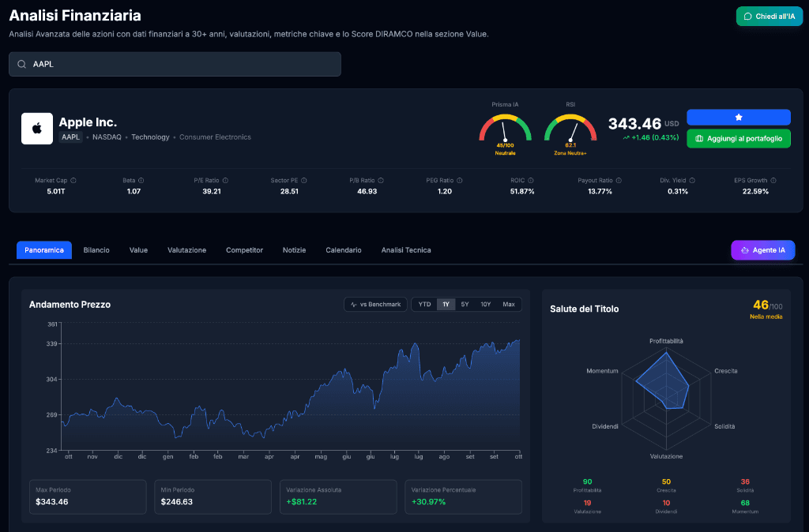This screenshot has width=809, height=532.
Task: Select the 1Y time range
Action: [x=446, y=304]
